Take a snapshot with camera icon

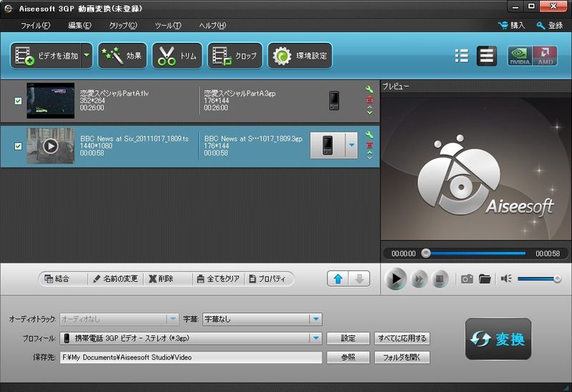click(x=467, y=279)
